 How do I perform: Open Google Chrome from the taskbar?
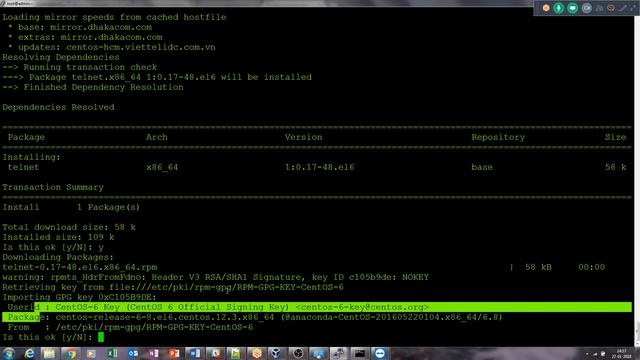[71, 353]
